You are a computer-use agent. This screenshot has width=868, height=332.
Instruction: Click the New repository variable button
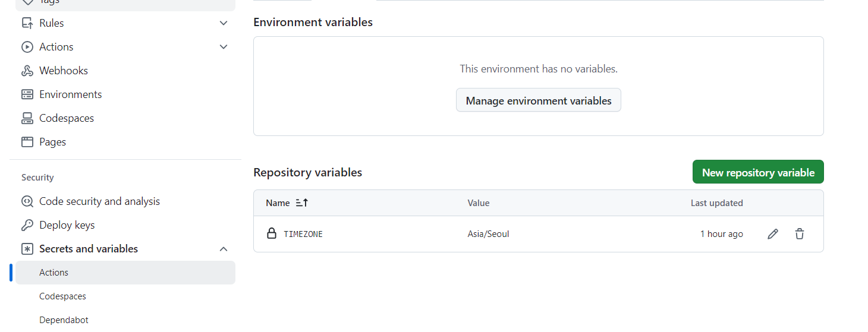click(758, 172)
